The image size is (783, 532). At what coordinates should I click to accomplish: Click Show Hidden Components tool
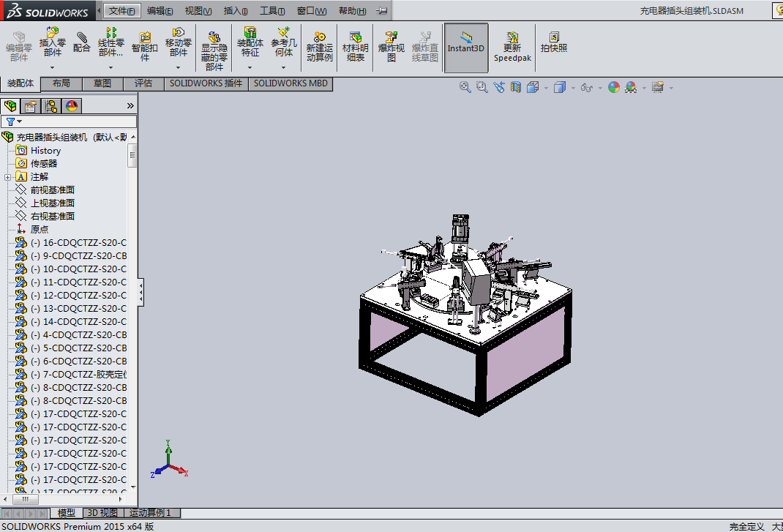pos(214,50)
